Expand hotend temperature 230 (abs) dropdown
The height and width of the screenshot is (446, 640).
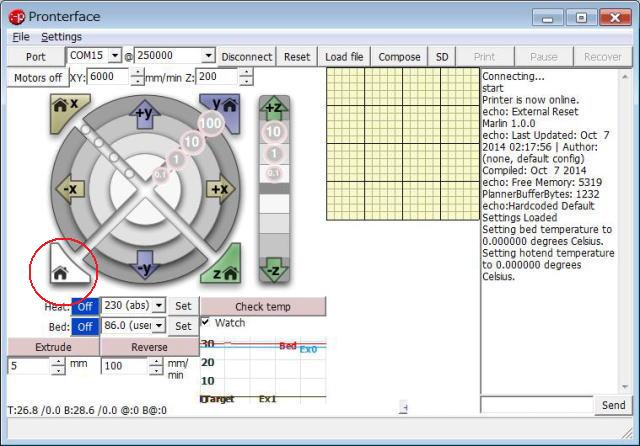click(159, 305)
